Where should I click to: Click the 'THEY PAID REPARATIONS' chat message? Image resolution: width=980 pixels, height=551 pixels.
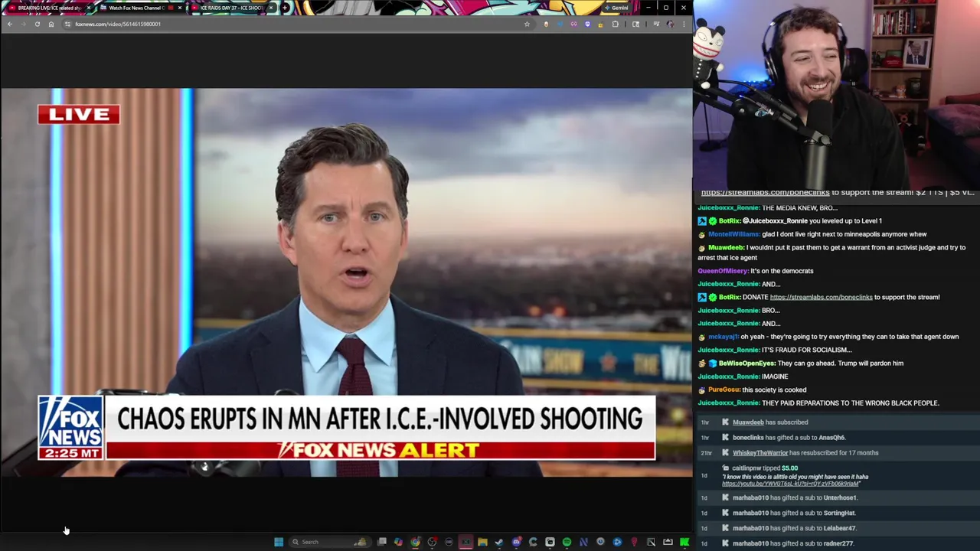coord(851,403)
